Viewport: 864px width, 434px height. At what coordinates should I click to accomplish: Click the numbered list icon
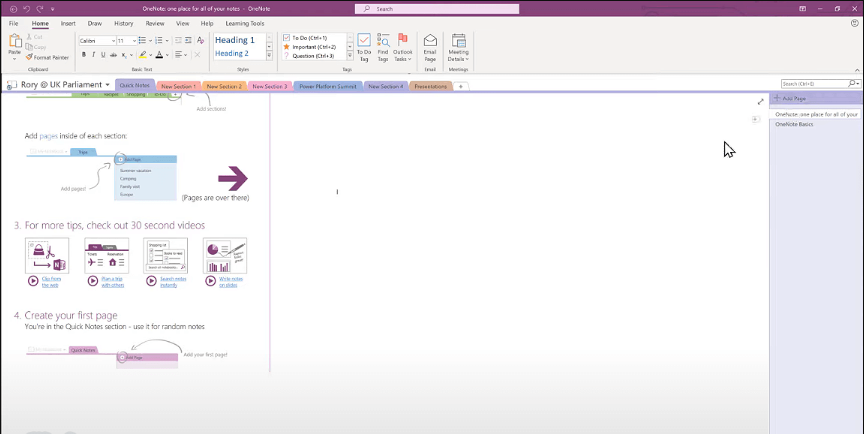159,40
